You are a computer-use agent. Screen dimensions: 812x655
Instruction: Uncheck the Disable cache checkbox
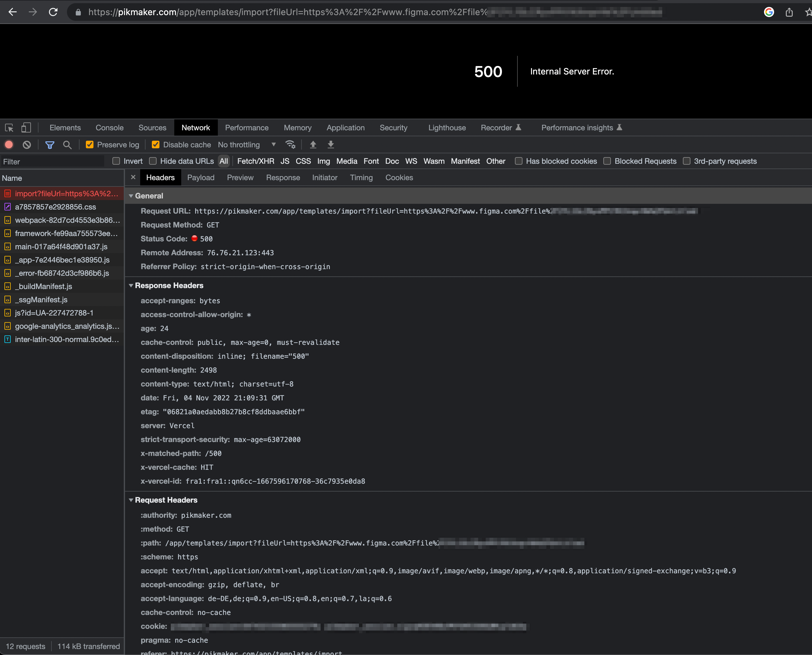coord(156,145)
